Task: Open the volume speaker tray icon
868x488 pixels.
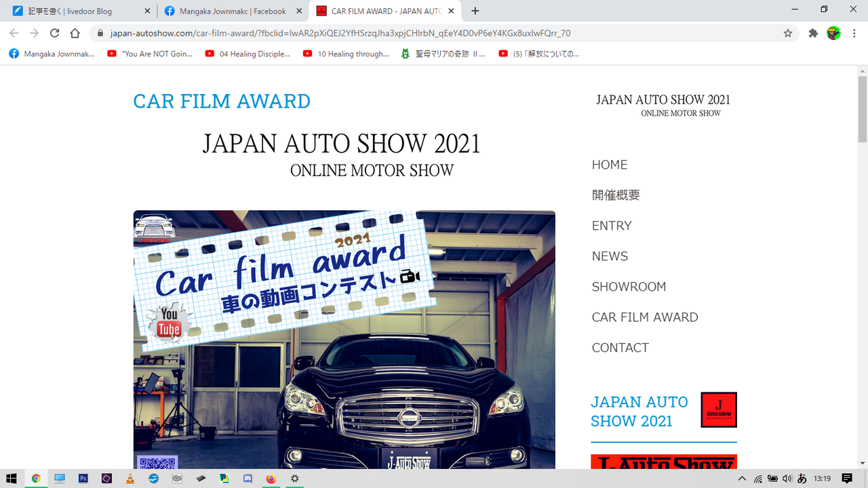Action: [x=787, y=479]
